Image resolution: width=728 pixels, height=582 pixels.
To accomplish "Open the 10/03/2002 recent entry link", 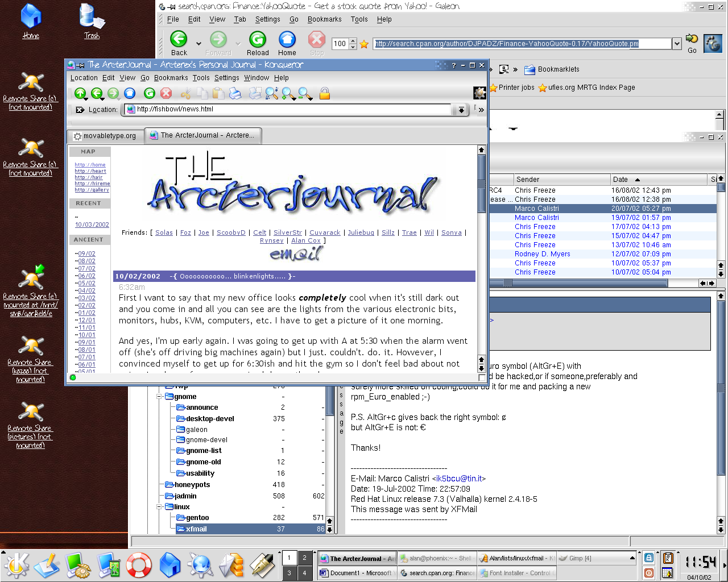I will coord(92,225).
